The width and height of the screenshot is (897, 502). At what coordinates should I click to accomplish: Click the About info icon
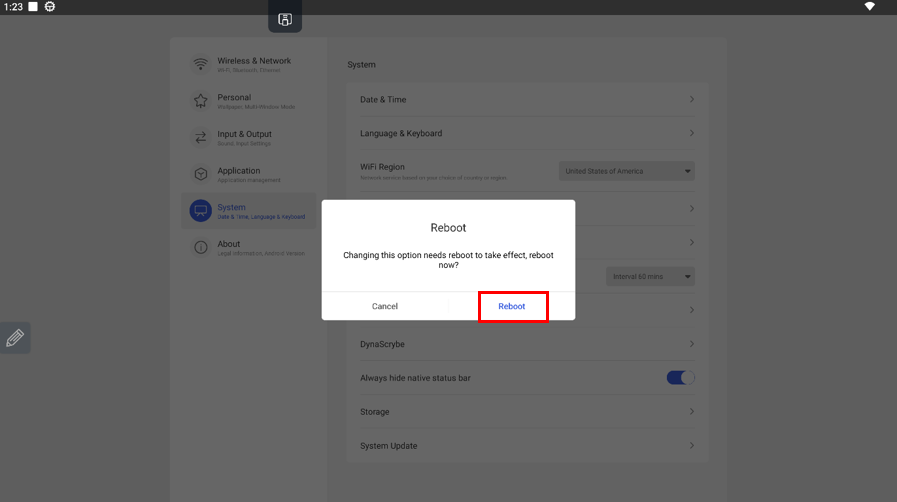click(200, 247)
